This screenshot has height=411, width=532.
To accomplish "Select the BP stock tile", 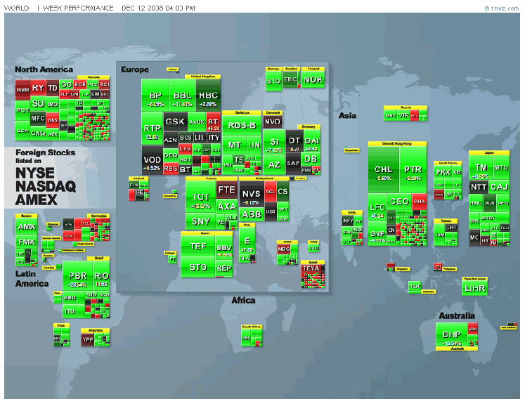I will (155, 96).
